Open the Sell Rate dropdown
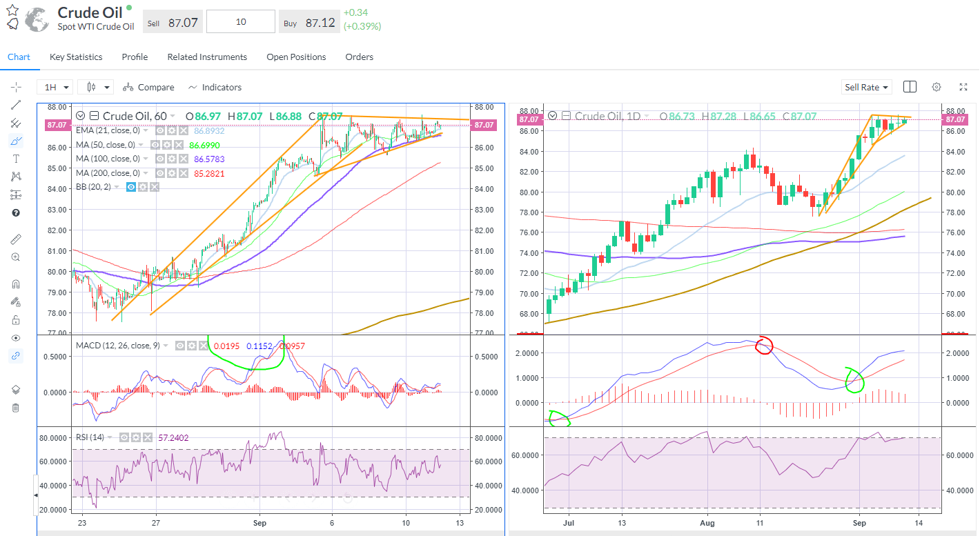Viewport: 980px width, 536px height. (x=867, y=88)
